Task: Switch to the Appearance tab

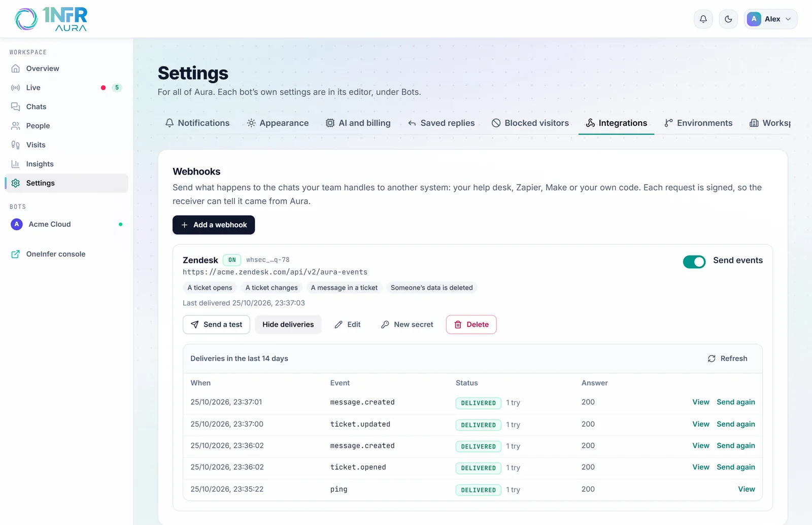Action: pyautogui.click(x=278, y=123)
